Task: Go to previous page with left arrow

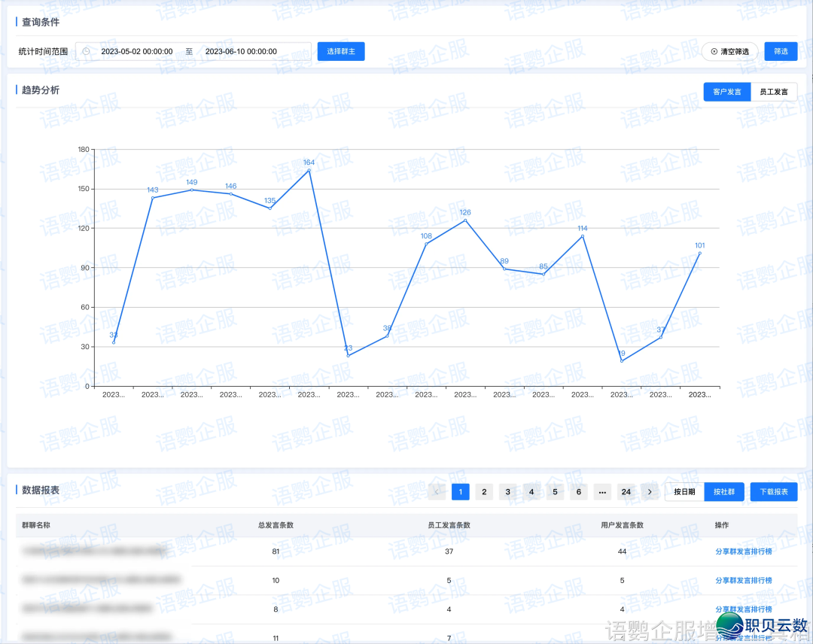Action: coord(437,492)
